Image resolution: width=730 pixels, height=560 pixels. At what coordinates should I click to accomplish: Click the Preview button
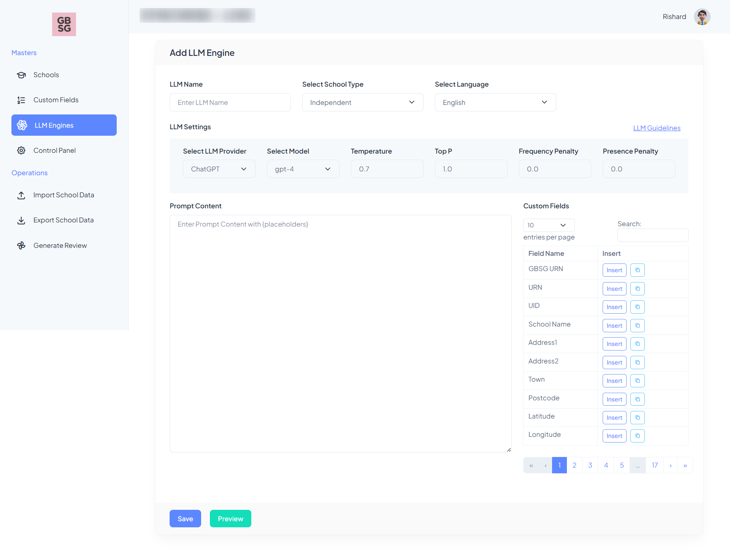click(x=230, y=519)
